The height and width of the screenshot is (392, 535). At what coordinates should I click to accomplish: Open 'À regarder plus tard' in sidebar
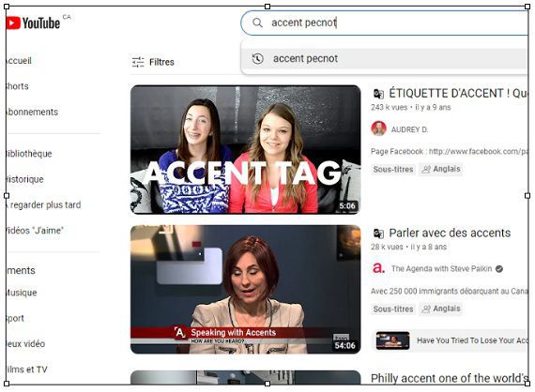click(44, 204)
